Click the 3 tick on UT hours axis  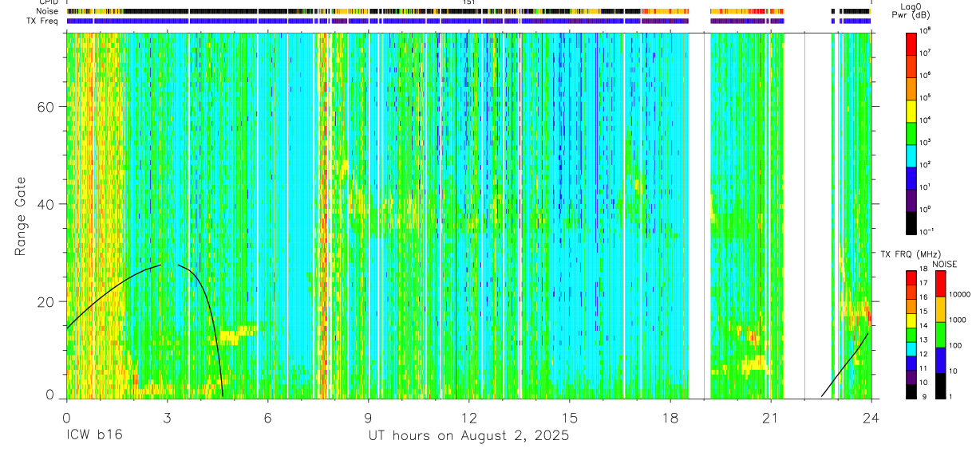coord(167,417)
